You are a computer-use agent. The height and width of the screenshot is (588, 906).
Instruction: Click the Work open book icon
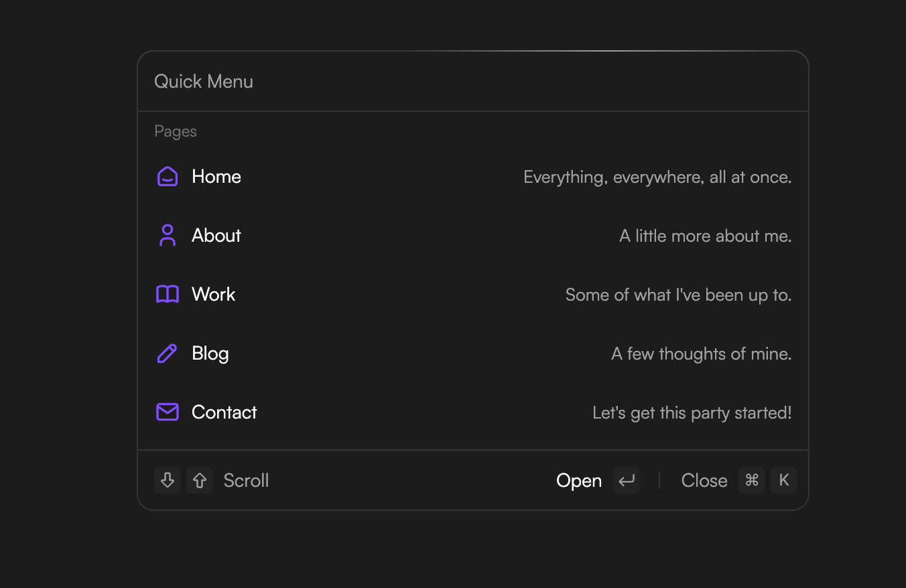(x=168, y=295)
